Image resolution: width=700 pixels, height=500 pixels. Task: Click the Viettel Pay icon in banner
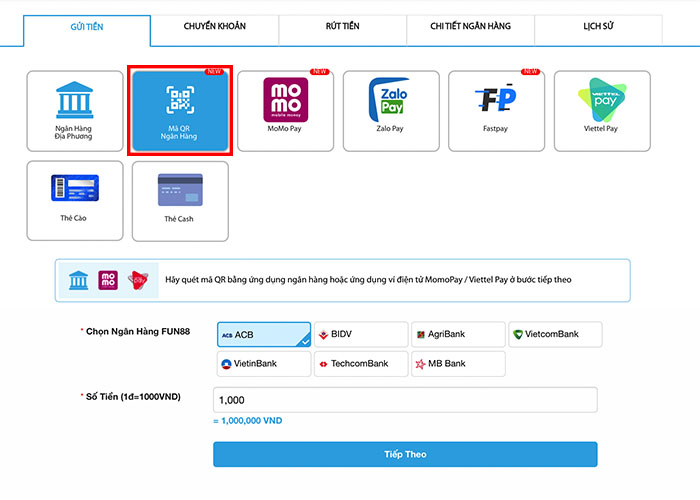138,280
